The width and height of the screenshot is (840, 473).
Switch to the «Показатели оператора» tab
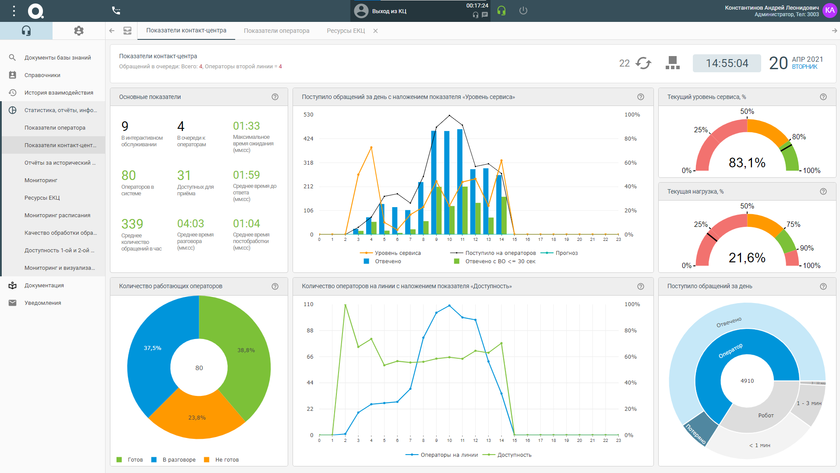(276, 31)
